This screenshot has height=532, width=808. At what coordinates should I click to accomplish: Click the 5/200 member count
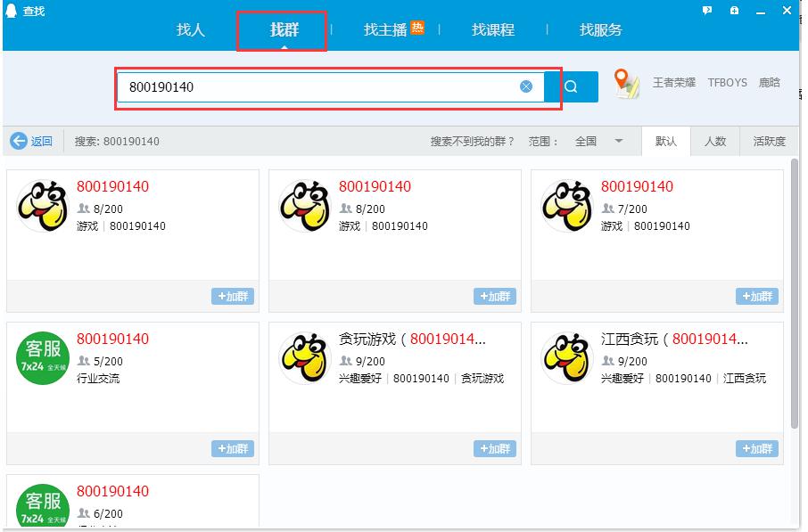[x=108, y=362]
